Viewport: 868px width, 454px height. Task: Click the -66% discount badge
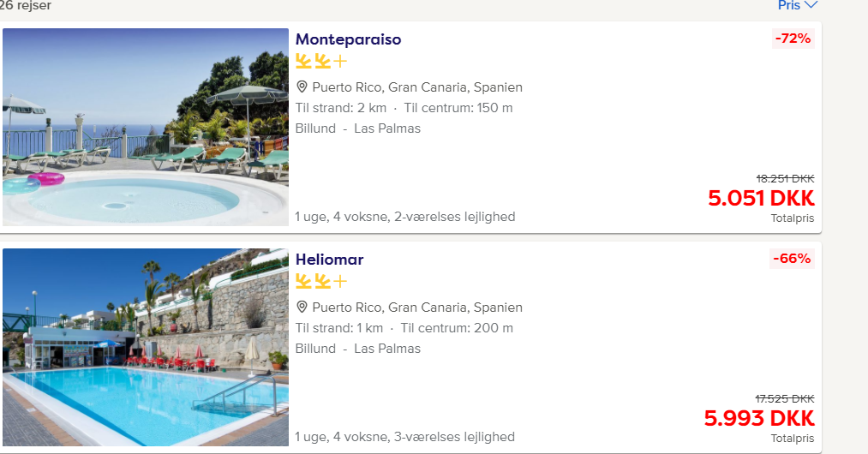pyautogui.click(x=792, y=259)
